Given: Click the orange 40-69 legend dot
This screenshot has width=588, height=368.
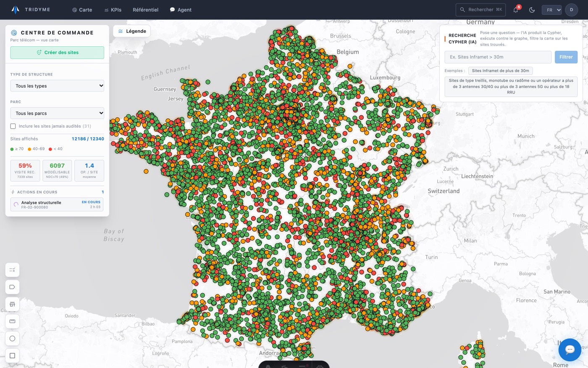Looking at the screenshot, I should (x=29, y=149).
